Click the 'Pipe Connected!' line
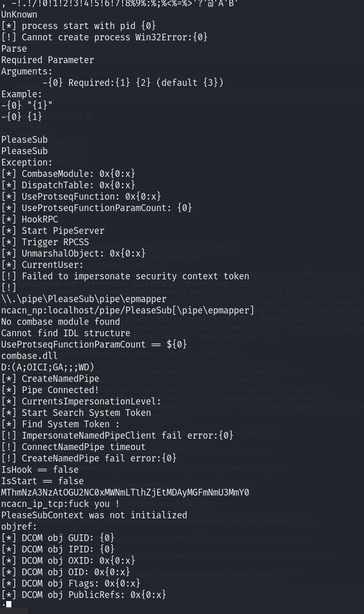 click(x=50, y=390)
